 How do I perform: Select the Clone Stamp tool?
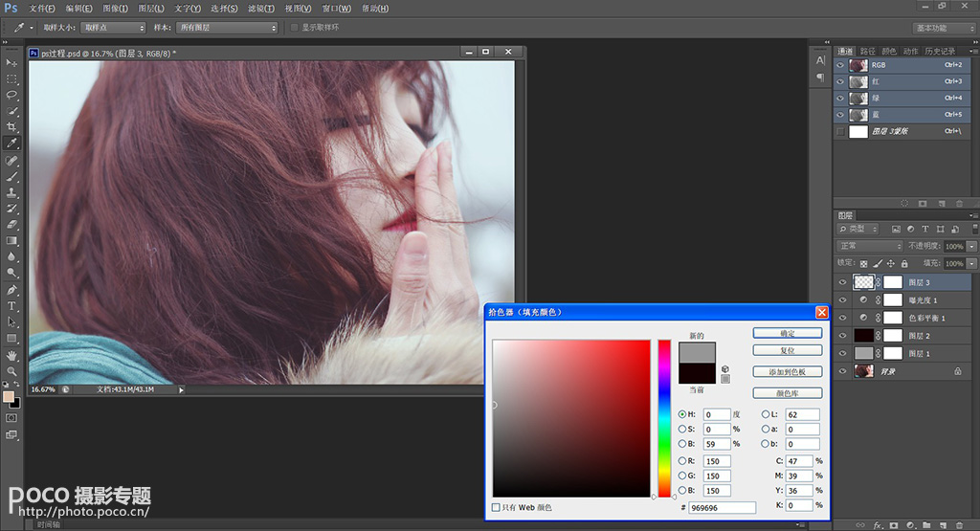point(11,192)
